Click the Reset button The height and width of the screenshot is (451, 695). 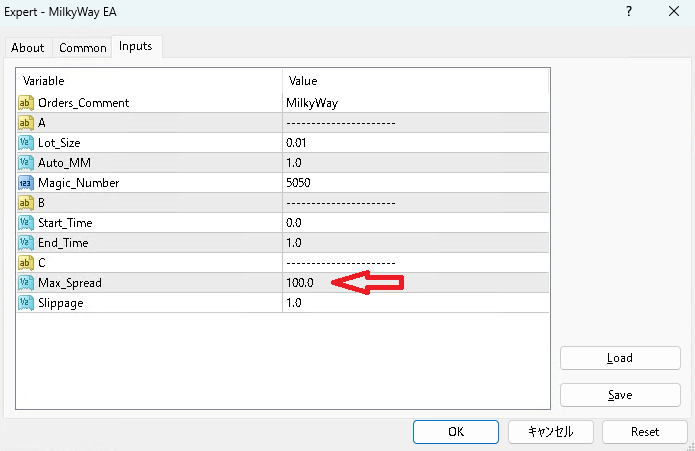(x=644, y=432)
